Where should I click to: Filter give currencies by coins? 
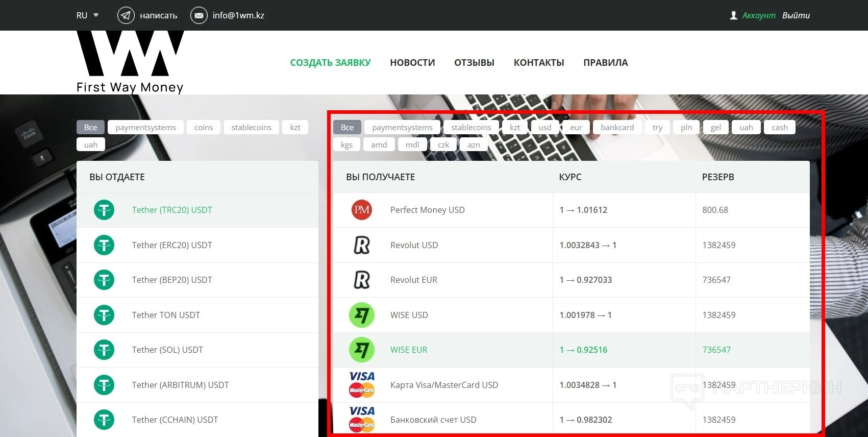tap(204, 127)
